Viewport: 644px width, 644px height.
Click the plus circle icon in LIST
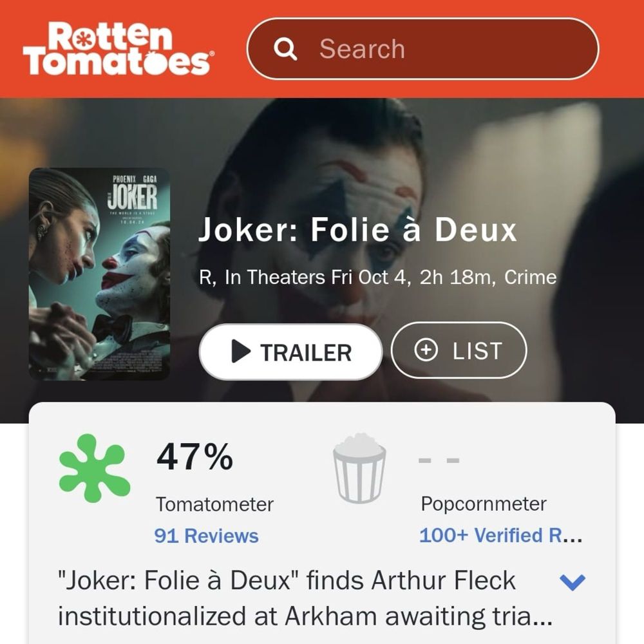(x=426, y=350)
